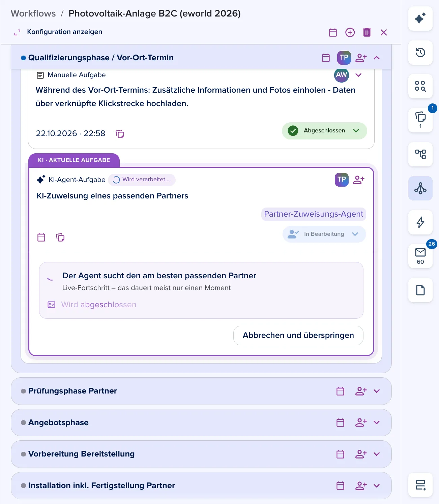Viewport: 439px width, 504px height.
Task: Open the AI assistant sparkle icon in sidebar
Action: (x=420, y=19)
